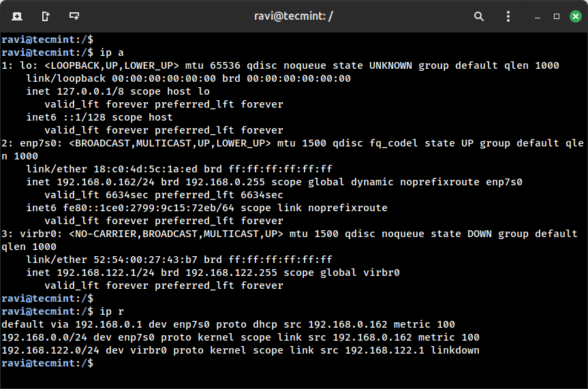Image resolution: width=588 pixels, height=389 pixels.
Task: Click the 'ip r' command text
Action: click(x=111, y=311)
